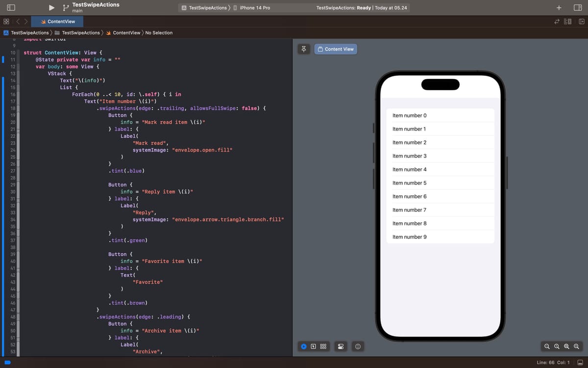Click the @State private var info line
588x368 pixels.
[78, 59]
